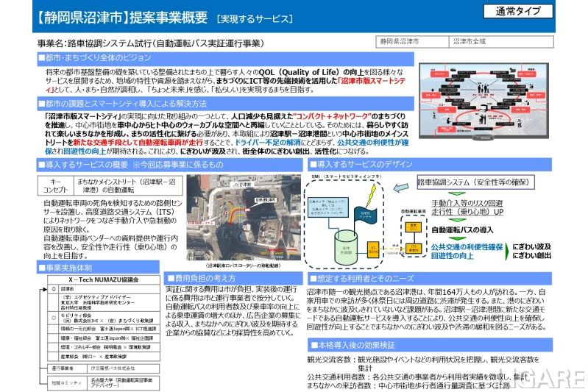
Task: Click the X-Tech NUMAZU協議会 table header
Action: 102,280
